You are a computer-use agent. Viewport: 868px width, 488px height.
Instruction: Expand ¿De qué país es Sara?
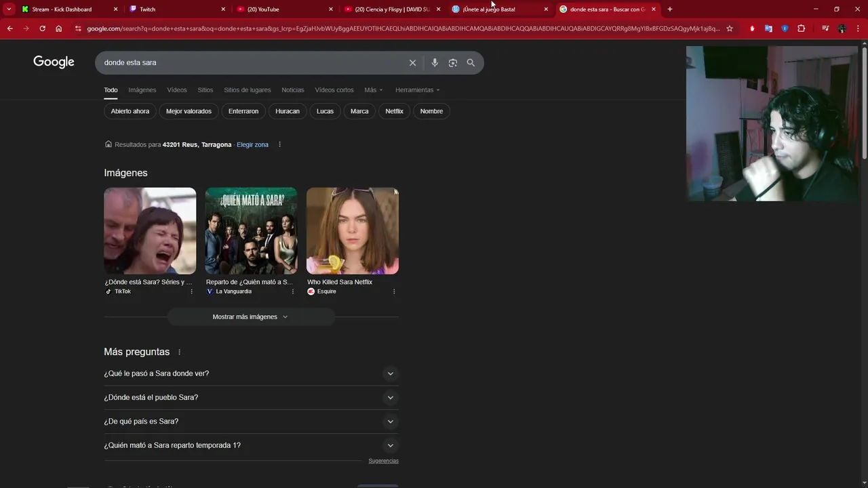(251, 421)
